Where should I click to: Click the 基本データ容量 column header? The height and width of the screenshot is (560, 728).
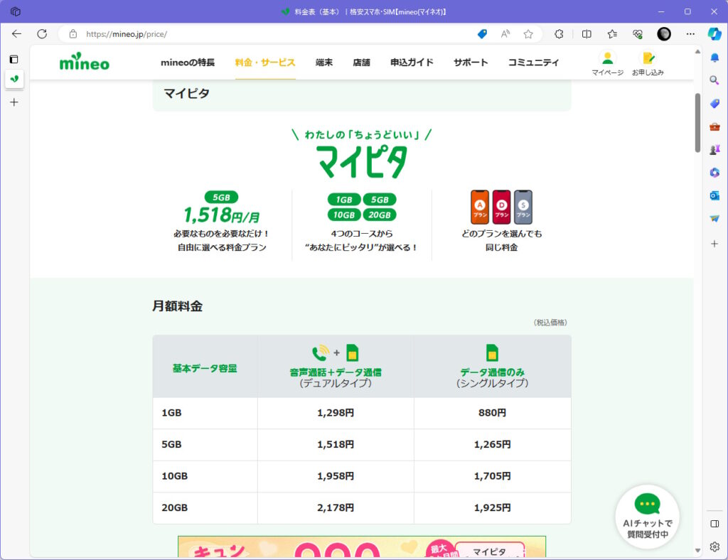[x=205, y=368]
